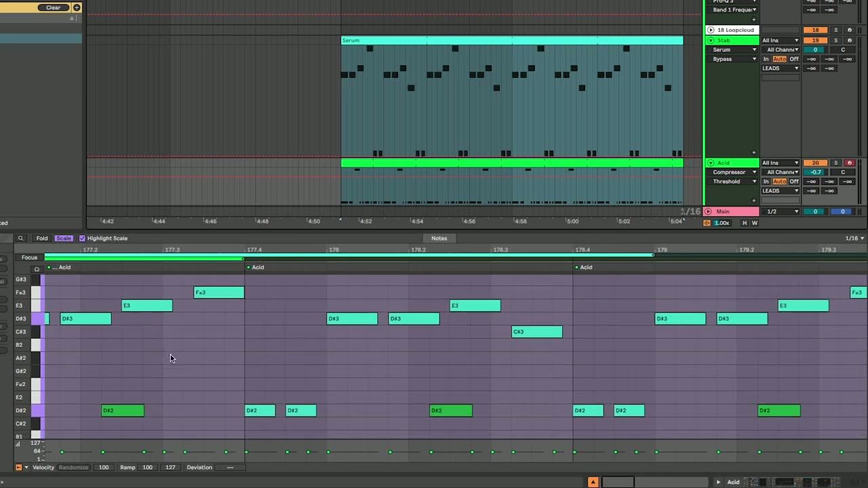868x488 pixels.
Task: Click the Acid track volume -0.7 field
Action: [815, 172]
